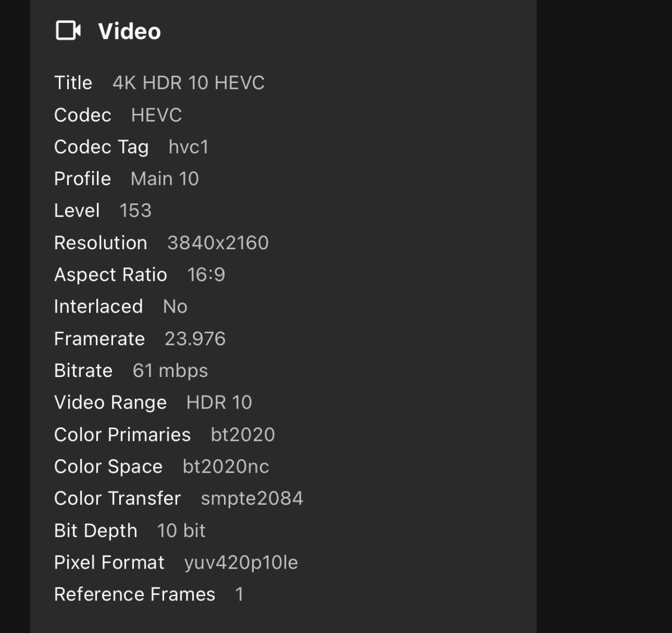Select the title value 4K HDR 10 HEVC
This screenshot has width=672, height=633.
[188, 83]
